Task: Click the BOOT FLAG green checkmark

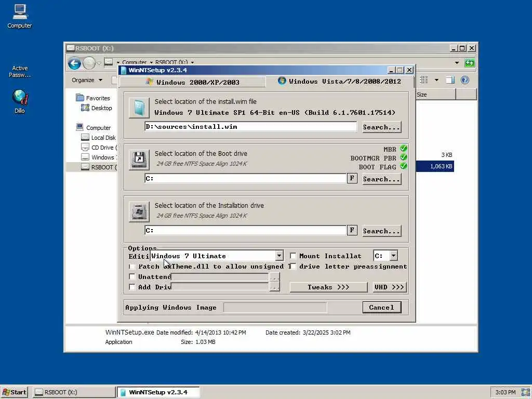Action: click(x=403, y=166)
